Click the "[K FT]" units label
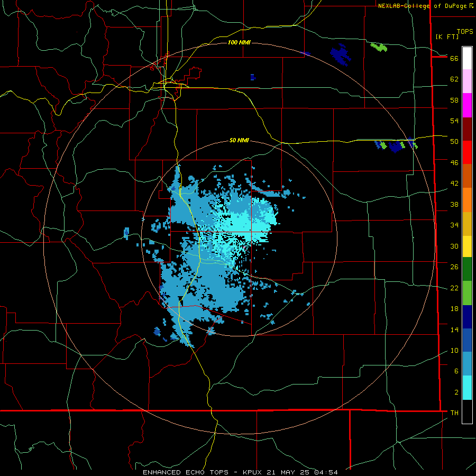476x476 pixels. (x=447, y=36)
